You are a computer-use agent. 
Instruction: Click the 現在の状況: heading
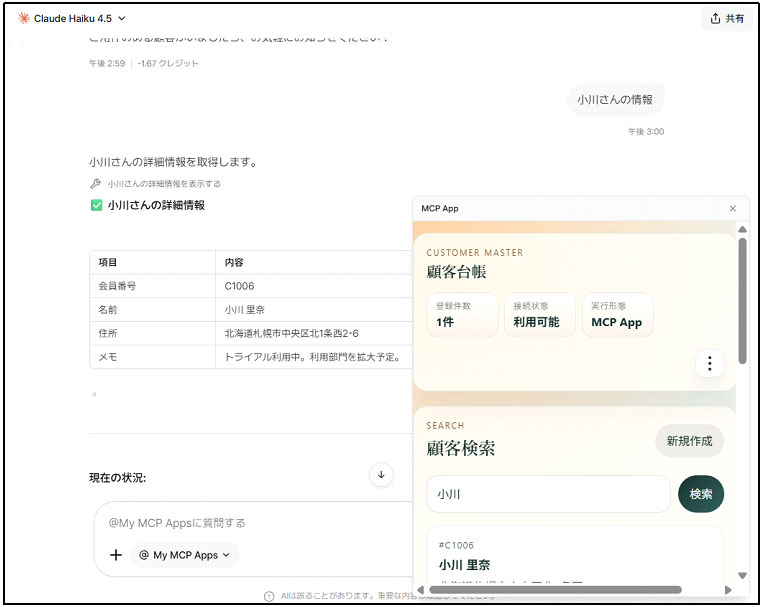117,478
